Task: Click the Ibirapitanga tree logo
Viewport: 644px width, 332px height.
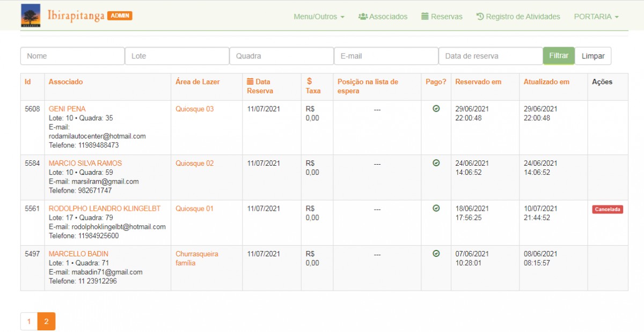Action: point(31,16)
